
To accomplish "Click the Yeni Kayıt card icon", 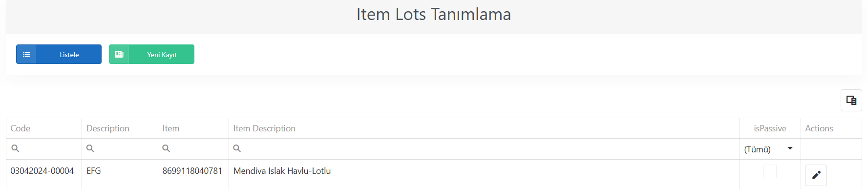I will click(119, 54).
